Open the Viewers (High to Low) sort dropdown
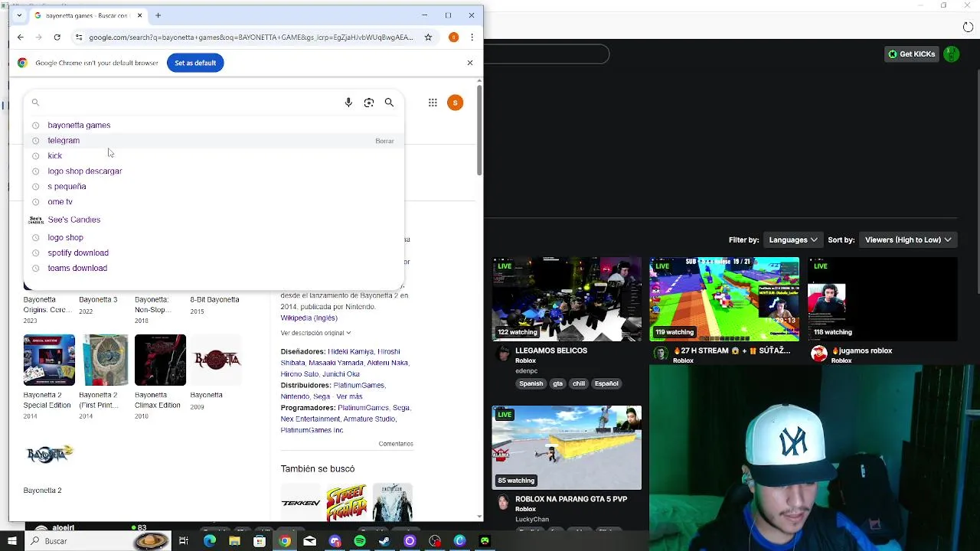980x551 pixels. point(908,240)
